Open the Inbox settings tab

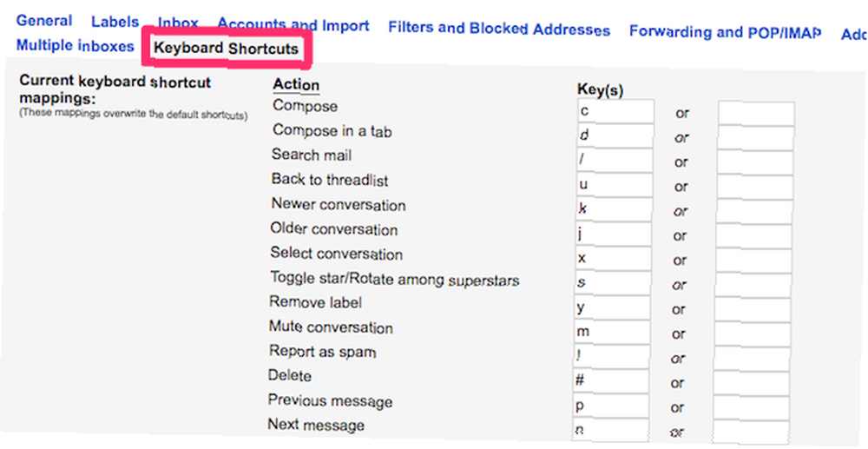(178, 23)
